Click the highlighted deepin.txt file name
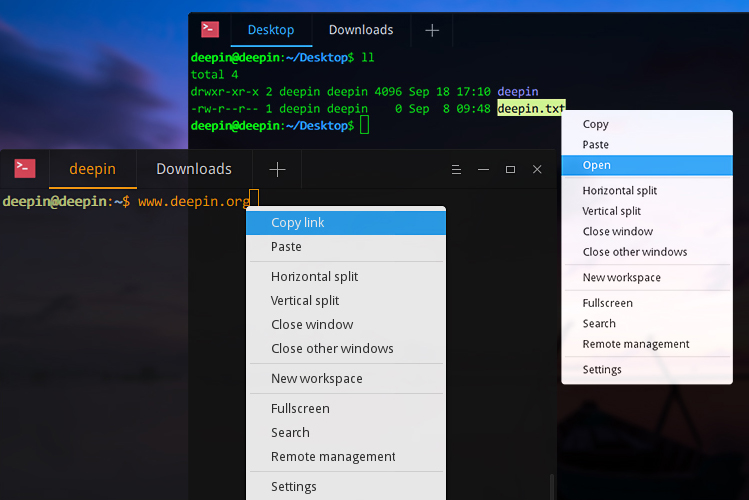The width and height of the screenshot is (749, 500). [531, 108]
